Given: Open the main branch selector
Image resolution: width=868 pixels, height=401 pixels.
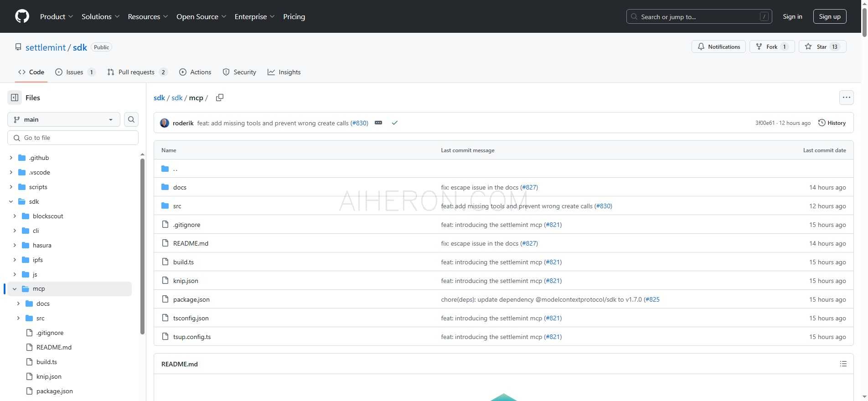Looking at the screenshot, I should click(x=64, y=119).
